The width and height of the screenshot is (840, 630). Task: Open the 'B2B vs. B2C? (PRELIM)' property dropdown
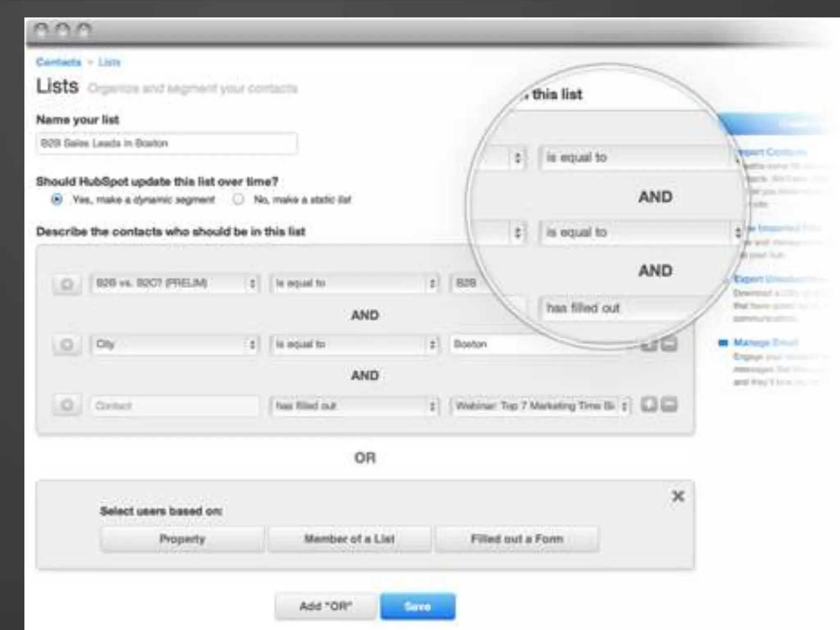[x=176, y=283]
